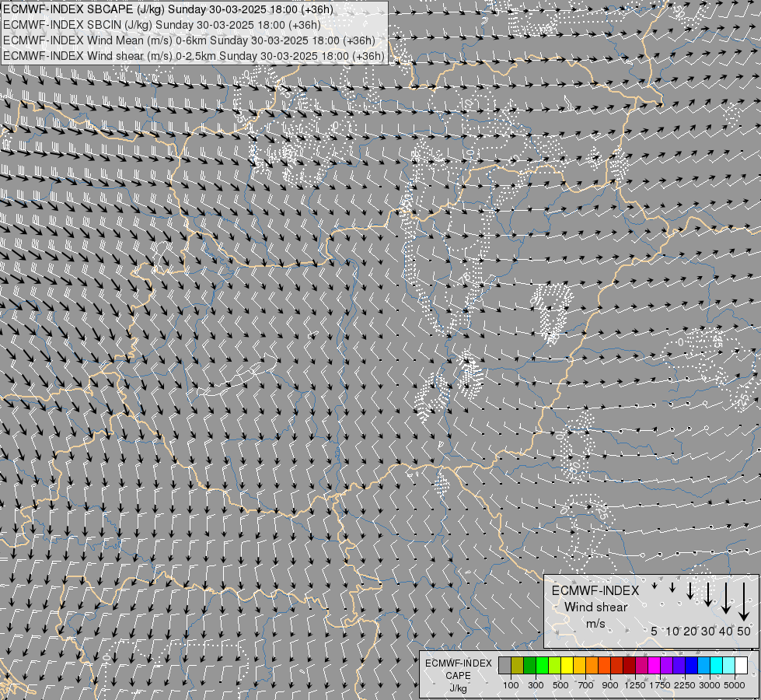The image size is (761, 700).
Task: Click the ECMWF-INDEX SBCAPE title line
Action: tap(169, 9)
